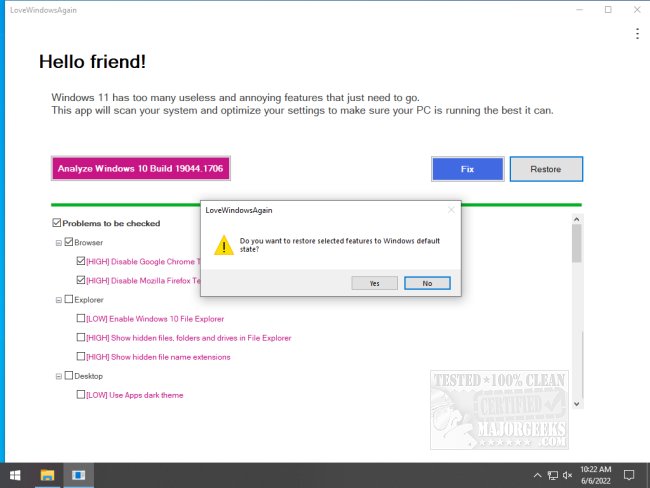Click the muted volume tray icon
Viewport: 650px width, 488px height.
pos(568,475)
